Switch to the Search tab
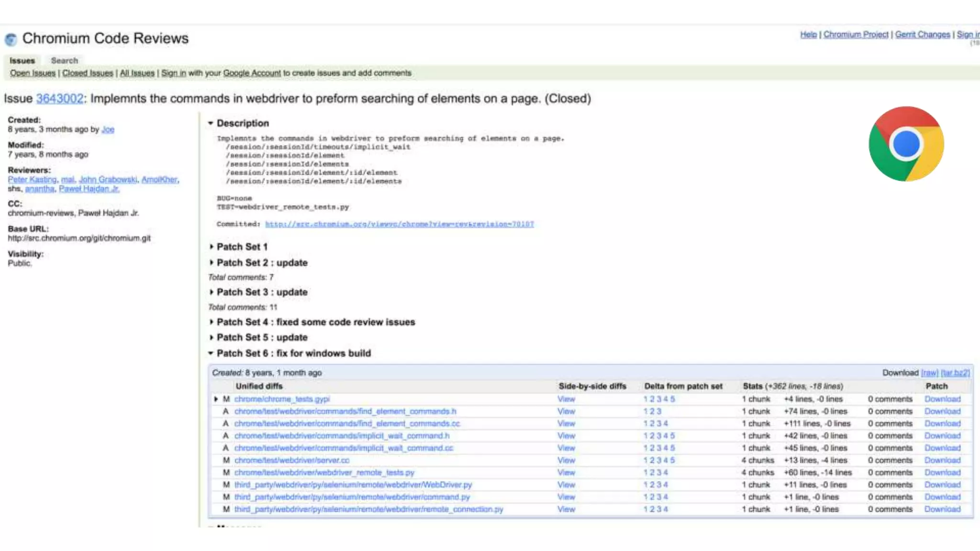 click(64, 61)
